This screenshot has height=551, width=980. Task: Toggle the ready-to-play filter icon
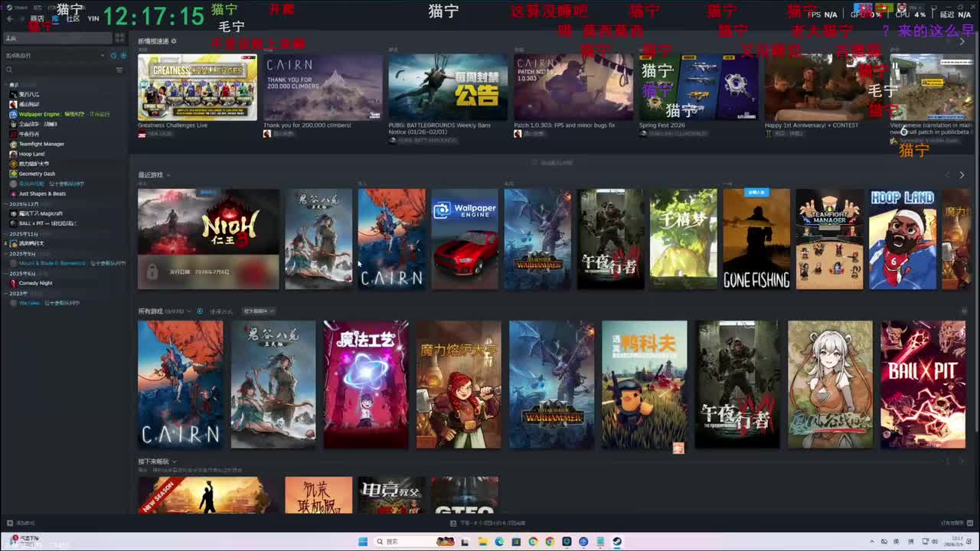122,55
